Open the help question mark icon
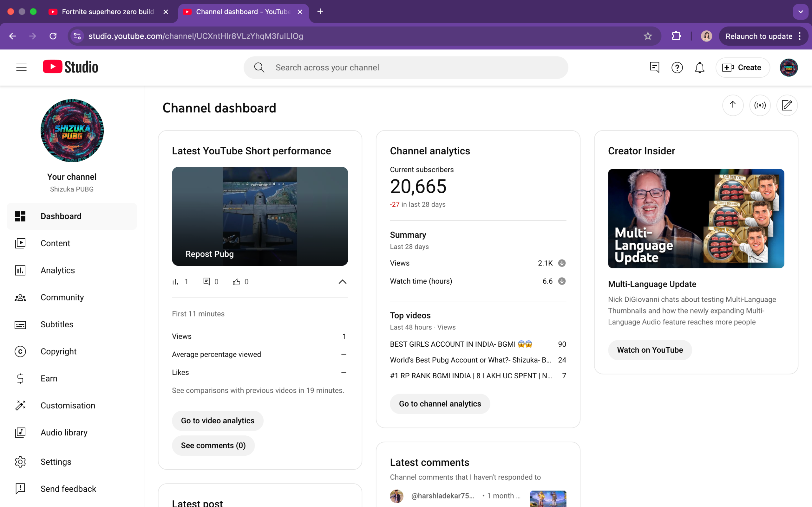 coord(677,68)
